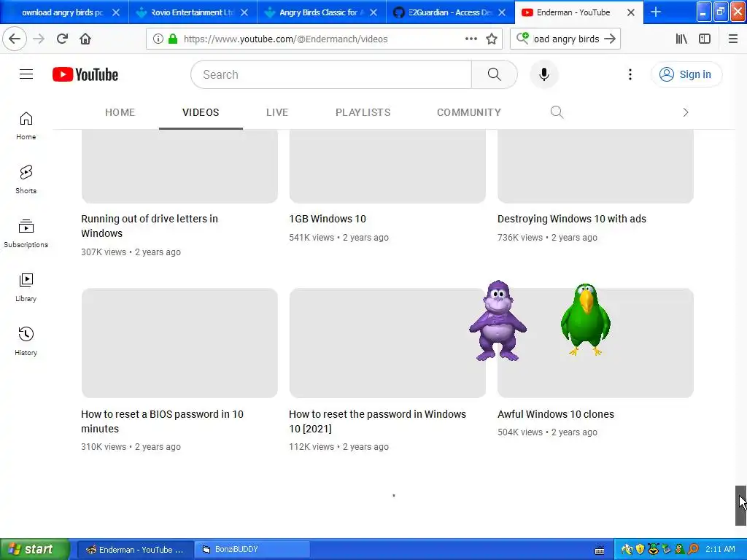Open the yellow security shield tray icon

[640, 550]
